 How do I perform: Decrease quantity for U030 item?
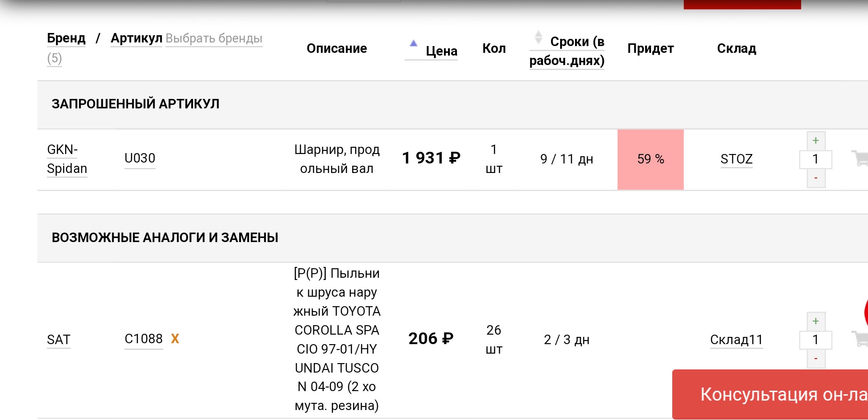[816, 178]
